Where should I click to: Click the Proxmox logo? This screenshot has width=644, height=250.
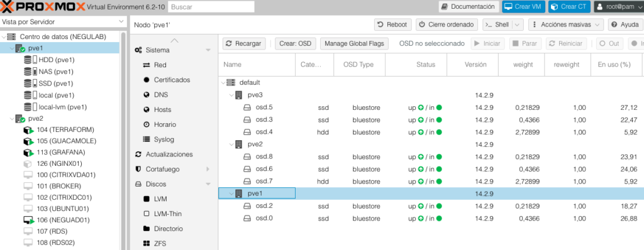[x=42, y=6]
